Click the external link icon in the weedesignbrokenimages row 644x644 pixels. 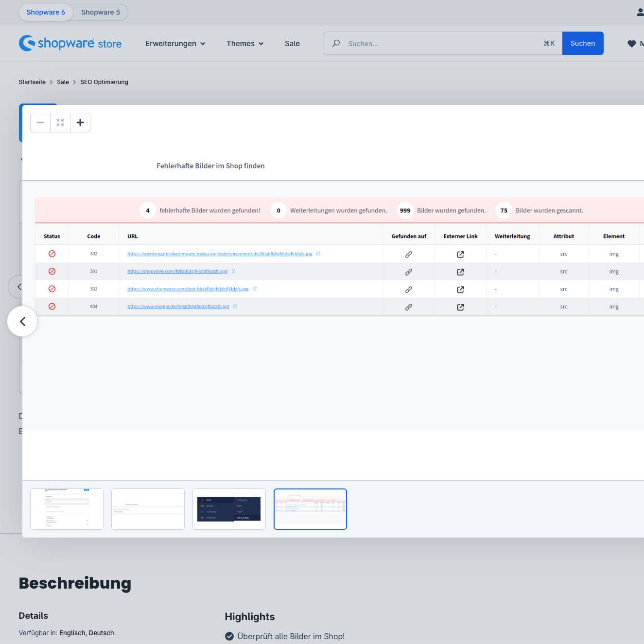pos(460,255)
